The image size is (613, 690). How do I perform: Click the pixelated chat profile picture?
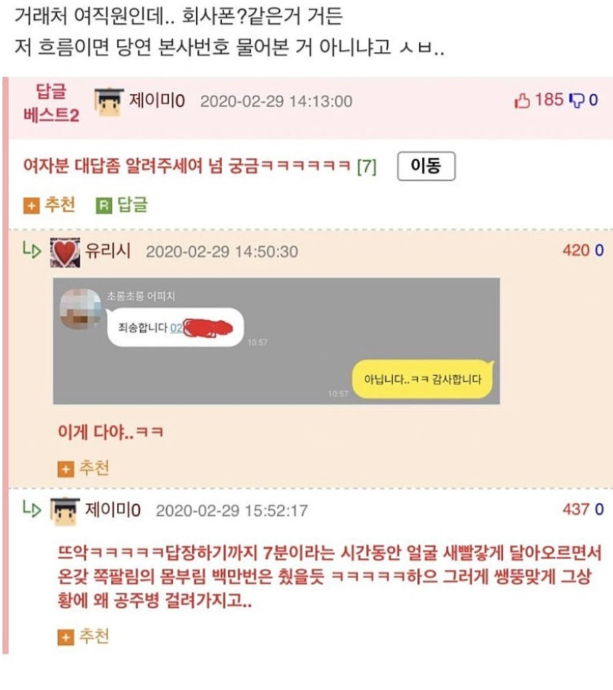tap(81, 309)
